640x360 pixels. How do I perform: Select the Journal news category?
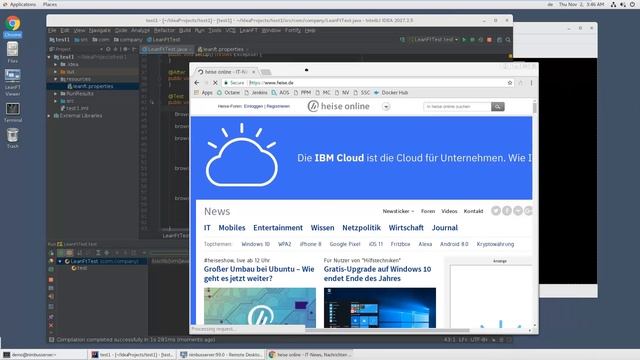coord(445,228)
